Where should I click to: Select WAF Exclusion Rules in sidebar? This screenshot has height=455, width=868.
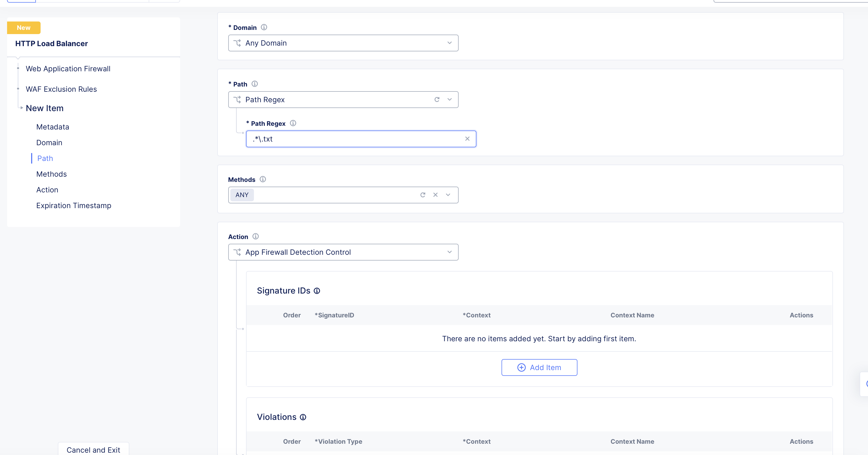(61, 89)
